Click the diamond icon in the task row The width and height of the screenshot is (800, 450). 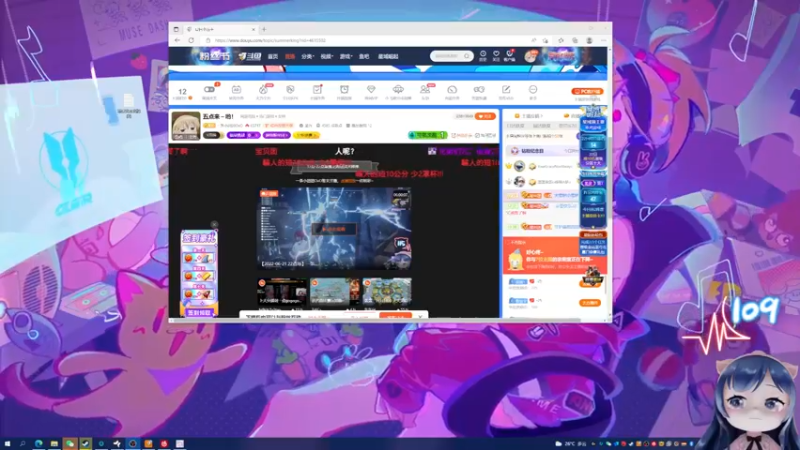click(371, 91)
